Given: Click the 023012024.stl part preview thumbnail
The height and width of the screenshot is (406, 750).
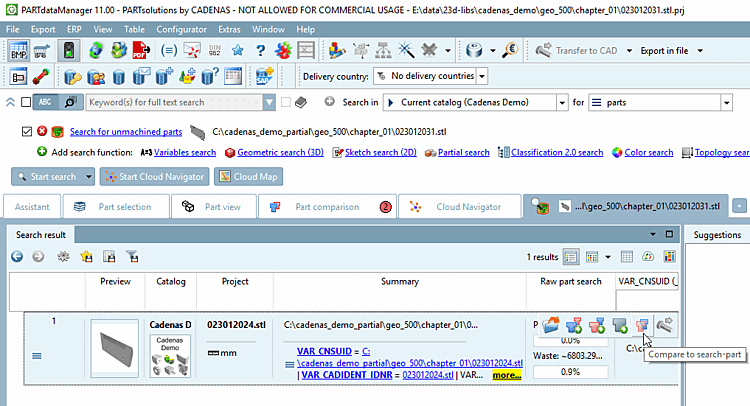Looking at the screenshot, I should [x=115, y=348].
